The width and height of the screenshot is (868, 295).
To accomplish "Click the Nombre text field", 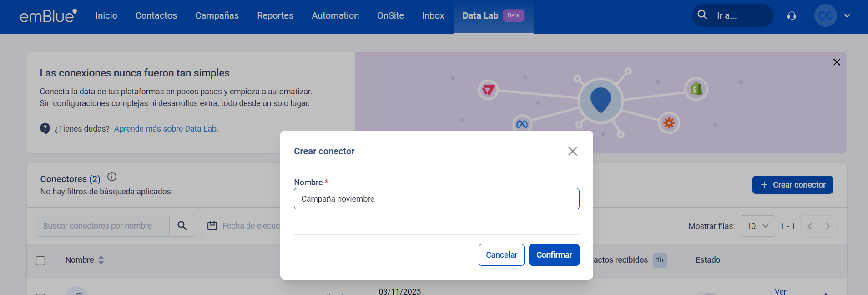I will (x=436, y=199).
